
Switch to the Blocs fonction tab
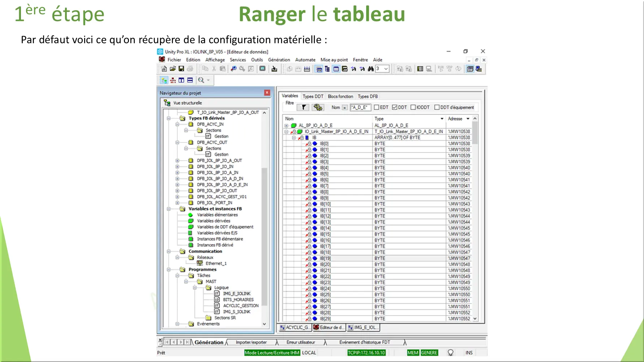pos(340,96)
